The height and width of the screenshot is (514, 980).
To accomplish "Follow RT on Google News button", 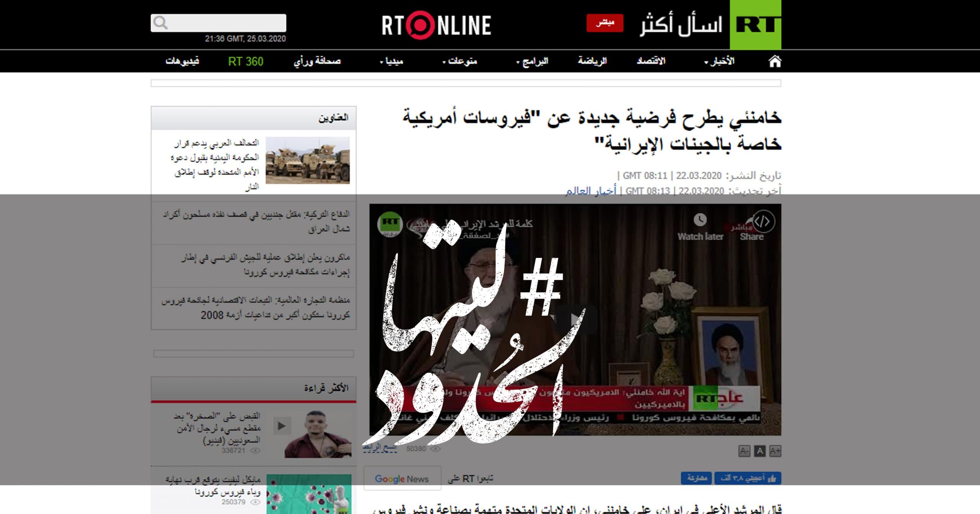I will 402,478.
